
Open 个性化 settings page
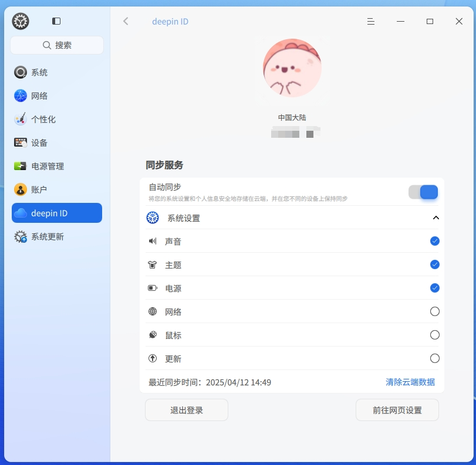57,119
